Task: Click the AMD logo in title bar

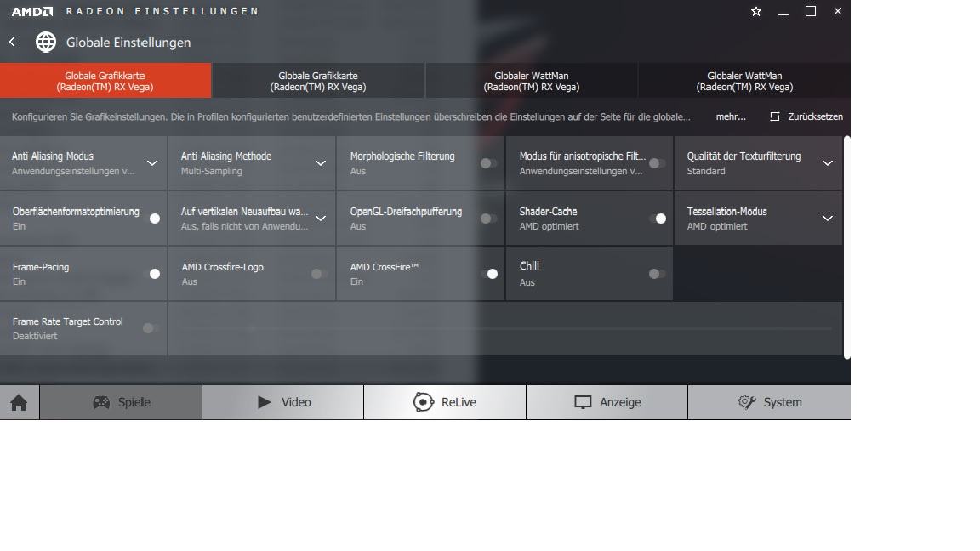Action: click(x=31, y=11)
